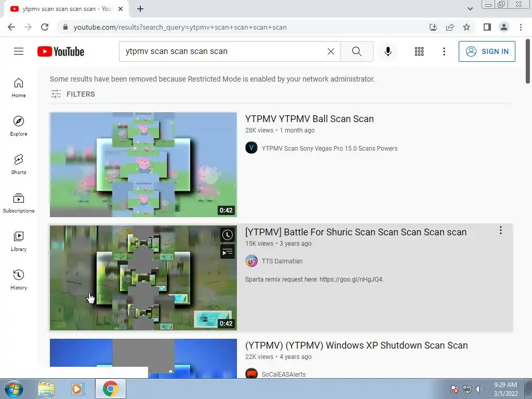Open the YTPMV Ball Scan Scan thumbnail
The image size is (532, 399).
(143, 165)
